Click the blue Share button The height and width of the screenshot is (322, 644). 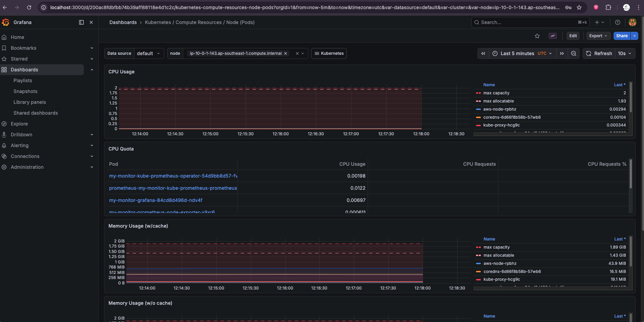point(622,36)
